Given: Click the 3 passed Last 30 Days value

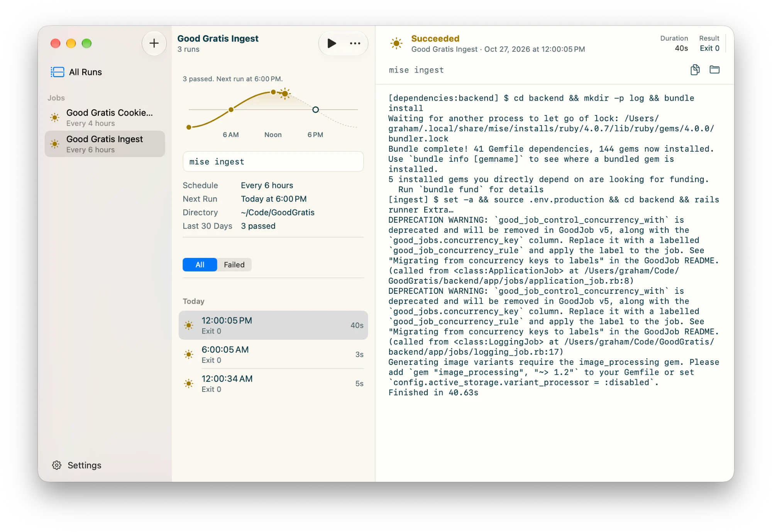Looking at the screenshot, I should coord(258,226).
